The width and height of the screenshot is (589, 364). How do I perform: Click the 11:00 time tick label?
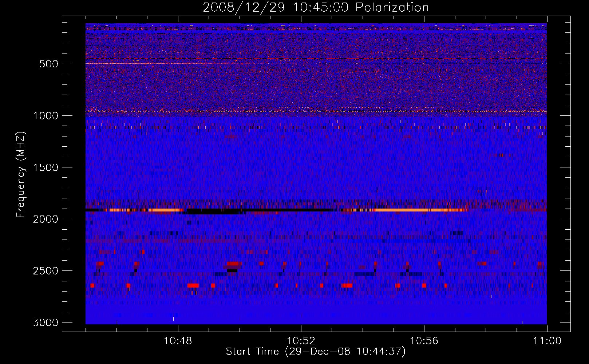coord(547,341)
